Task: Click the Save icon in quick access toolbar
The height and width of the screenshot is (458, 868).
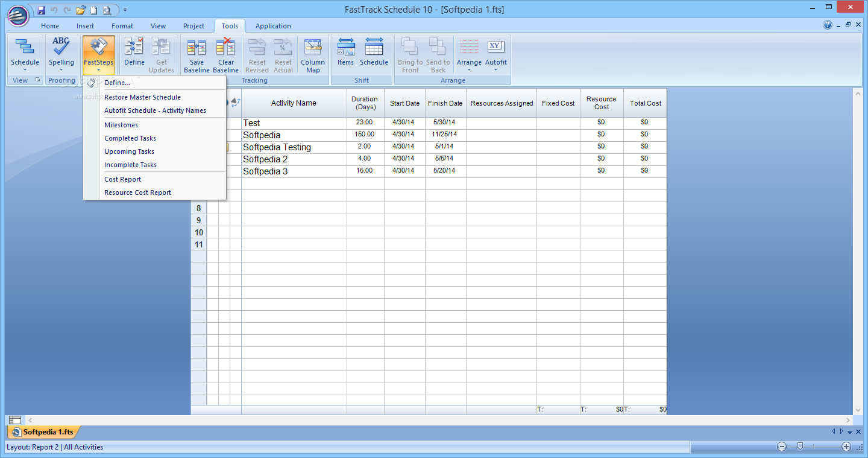Action: tap(41, 10)
